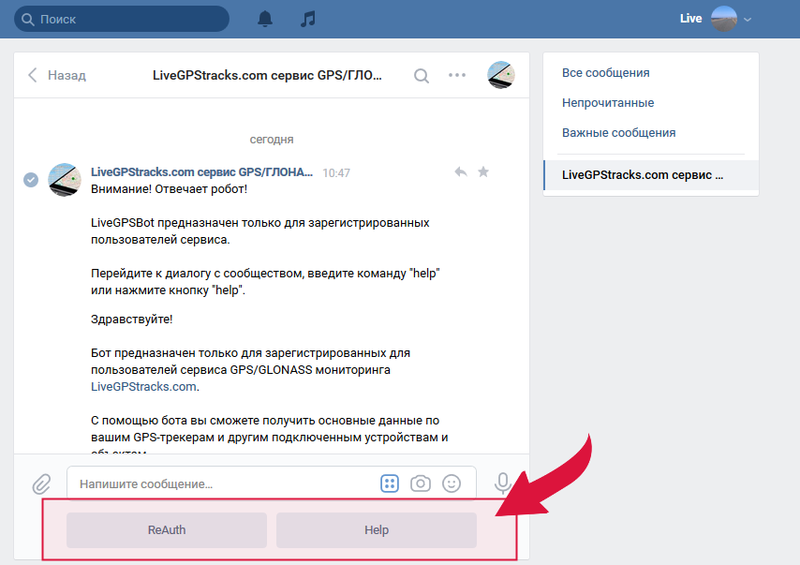Open the three-dots conversation actions menu

(457, 75)
